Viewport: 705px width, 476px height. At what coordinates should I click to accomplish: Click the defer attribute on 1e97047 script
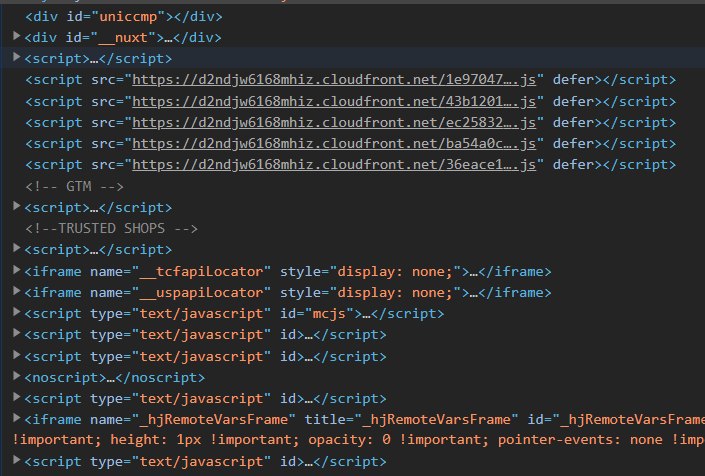573,80
